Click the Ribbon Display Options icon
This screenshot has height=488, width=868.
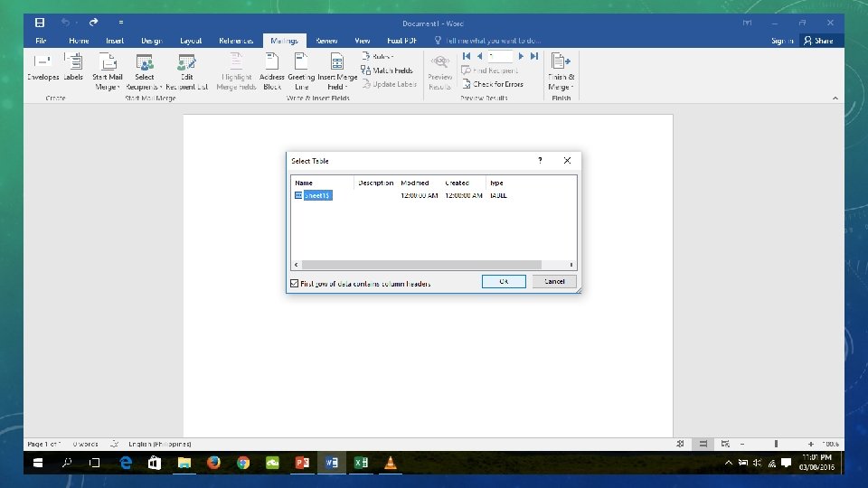[x=747, y=23]
